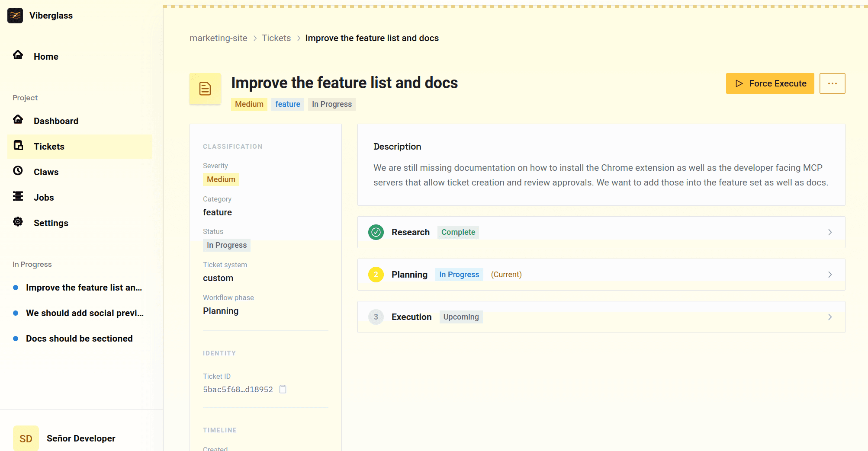Click the green Research complete checkmark icon
Image resolution: width=868 pixels, height=451 pixels.
tap(376, 232)
